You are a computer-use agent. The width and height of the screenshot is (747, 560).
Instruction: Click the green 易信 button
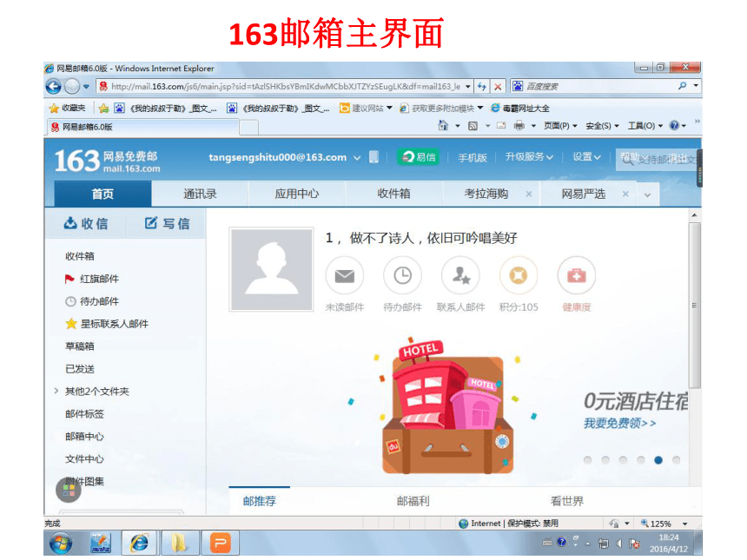pos(419,157)
